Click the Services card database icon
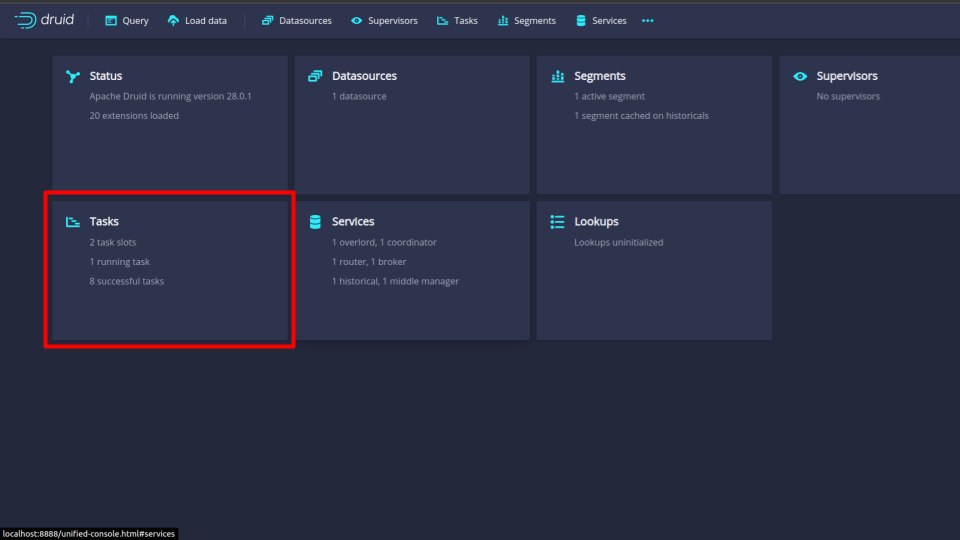 [315, 222]
